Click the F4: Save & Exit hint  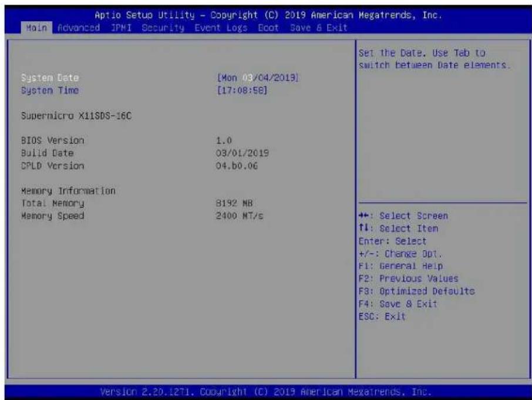(x=398, y=304)
